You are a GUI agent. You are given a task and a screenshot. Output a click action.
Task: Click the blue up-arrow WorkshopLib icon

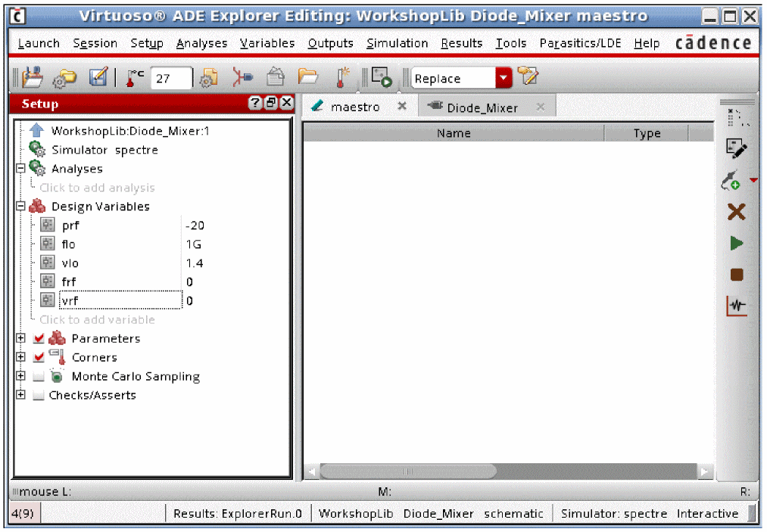pyautogui.click(x=36, y=131)
